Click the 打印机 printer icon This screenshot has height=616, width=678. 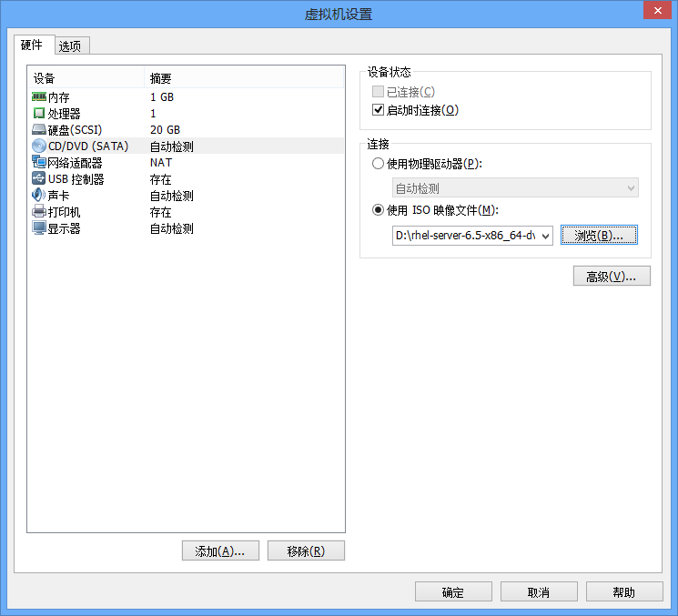pos(39,211)
